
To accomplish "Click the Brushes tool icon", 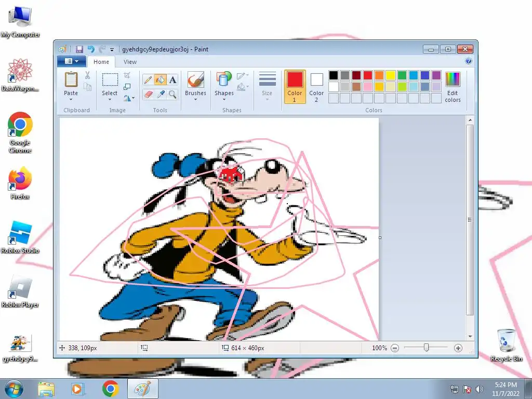I will coord(195,80).
